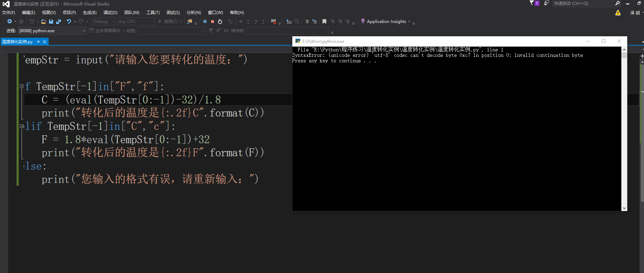Click the Redo arrow icon
The width and height of the screenshot is (644, 273).
click(x=81, y=22)
